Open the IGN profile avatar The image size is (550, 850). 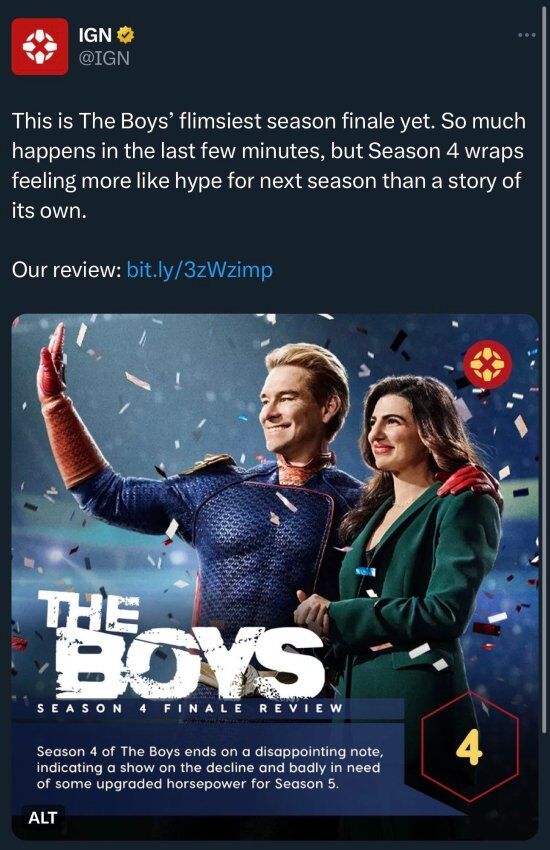point(40,46)
